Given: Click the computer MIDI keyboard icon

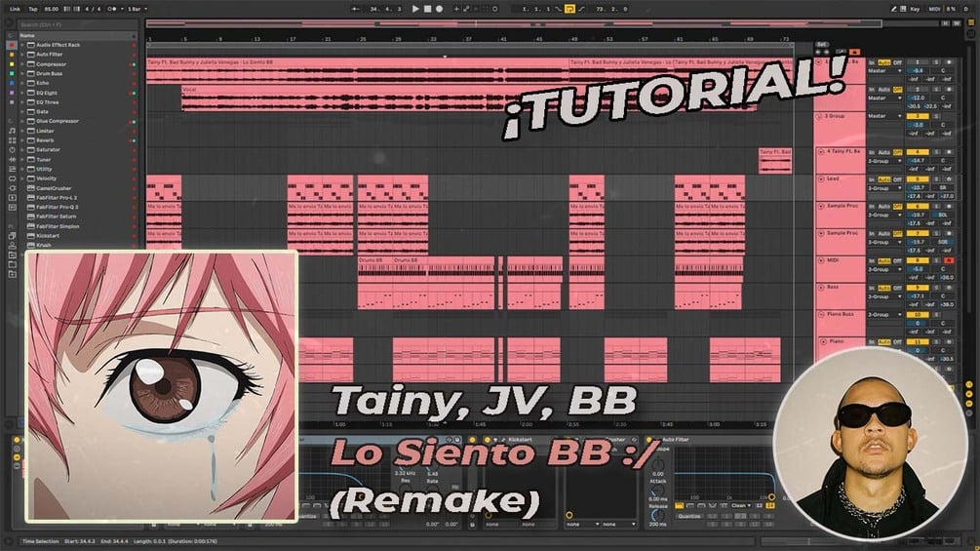Looking at the screenshot, I should 903,9.
